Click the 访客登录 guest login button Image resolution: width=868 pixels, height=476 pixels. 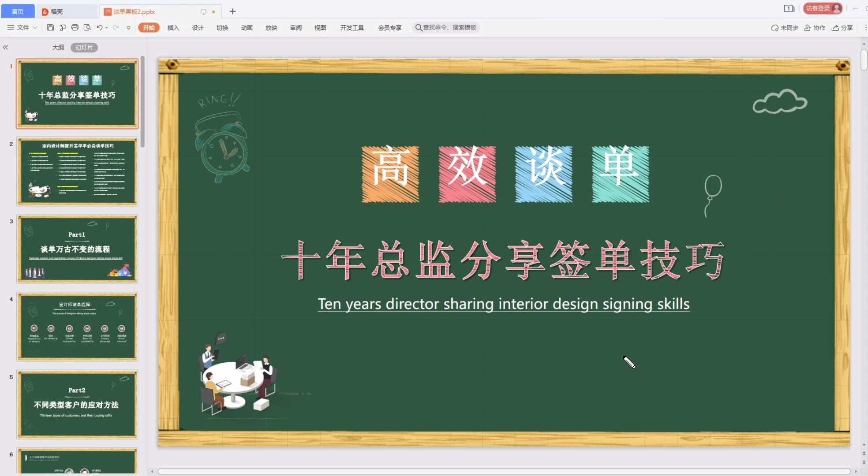[x=823, y=8]
